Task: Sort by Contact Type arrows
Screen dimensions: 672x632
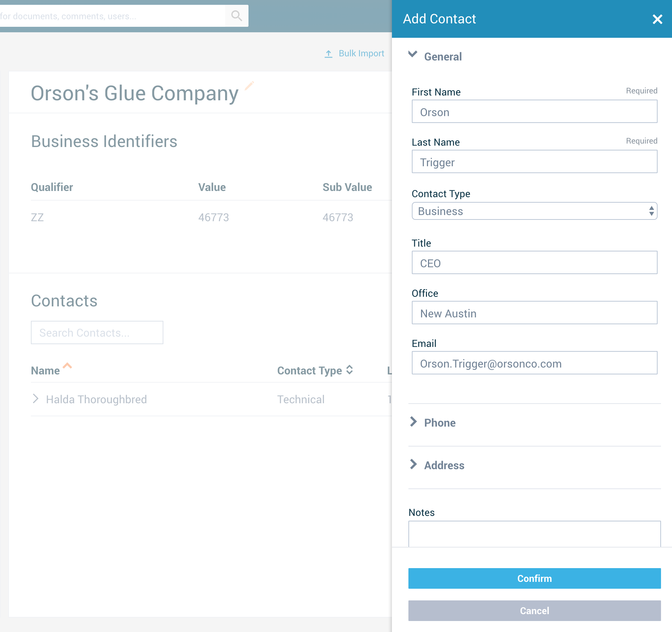Action: tap(349, 370)
